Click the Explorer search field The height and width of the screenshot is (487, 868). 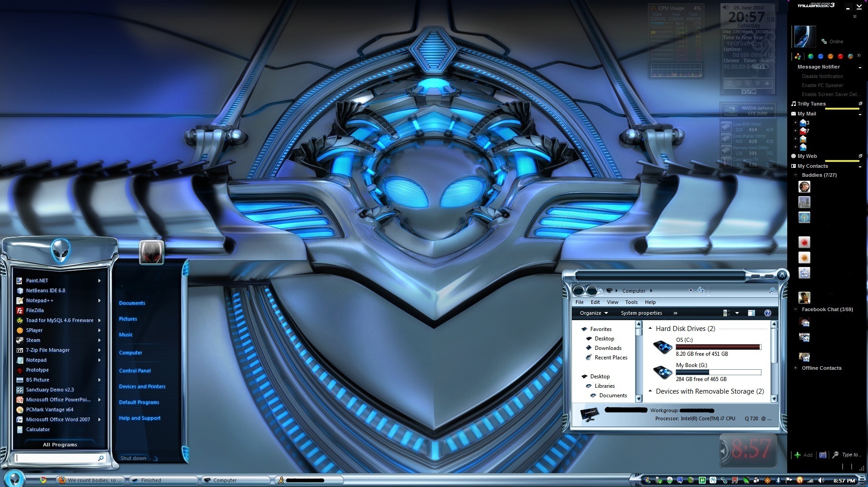[743, 290]
